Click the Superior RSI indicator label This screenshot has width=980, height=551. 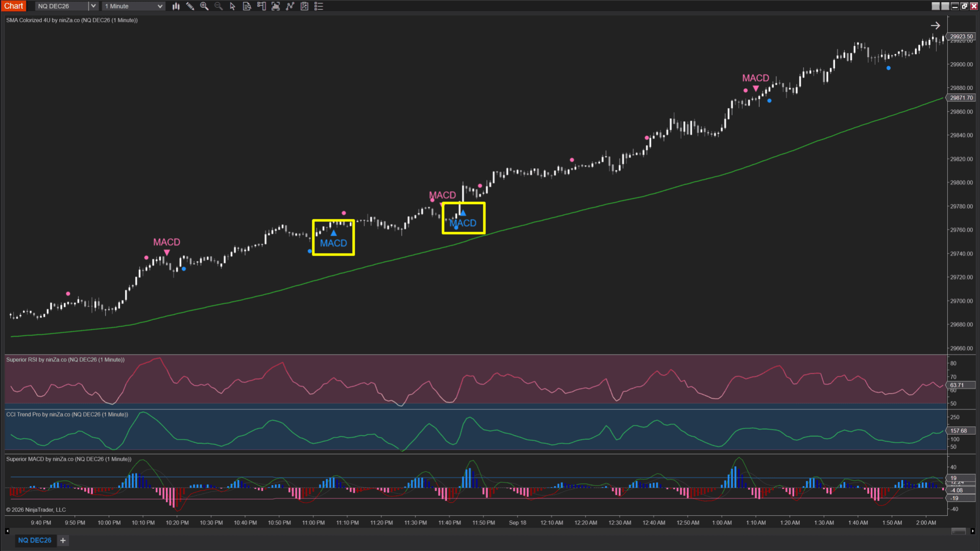[65, 360]
